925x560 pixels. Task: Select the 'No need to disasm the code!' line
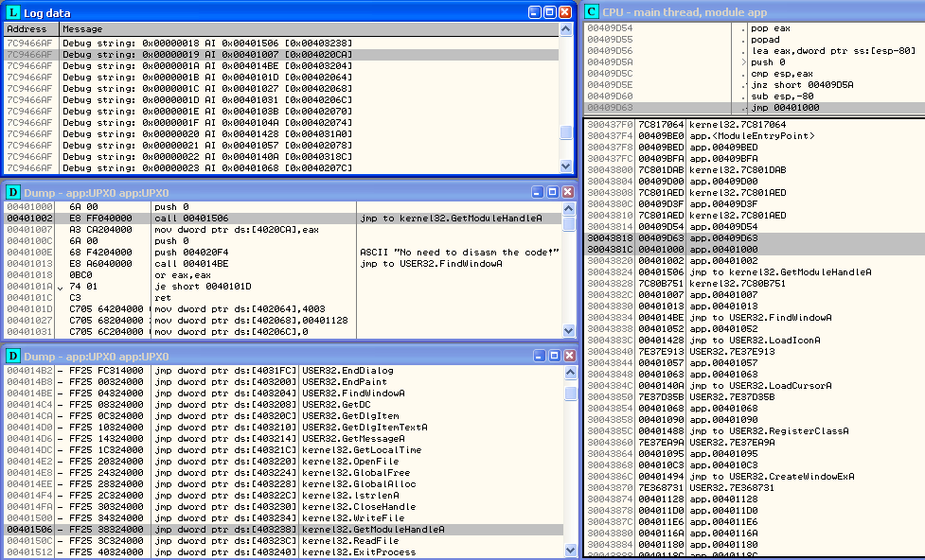pos(459,252)
